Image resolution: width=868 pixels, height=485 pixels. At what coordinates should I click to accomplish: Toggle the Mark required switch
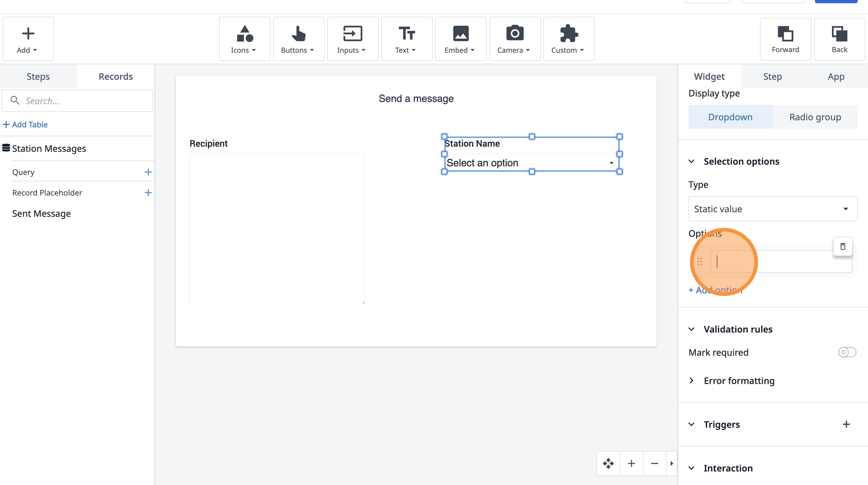pos(847,352)
